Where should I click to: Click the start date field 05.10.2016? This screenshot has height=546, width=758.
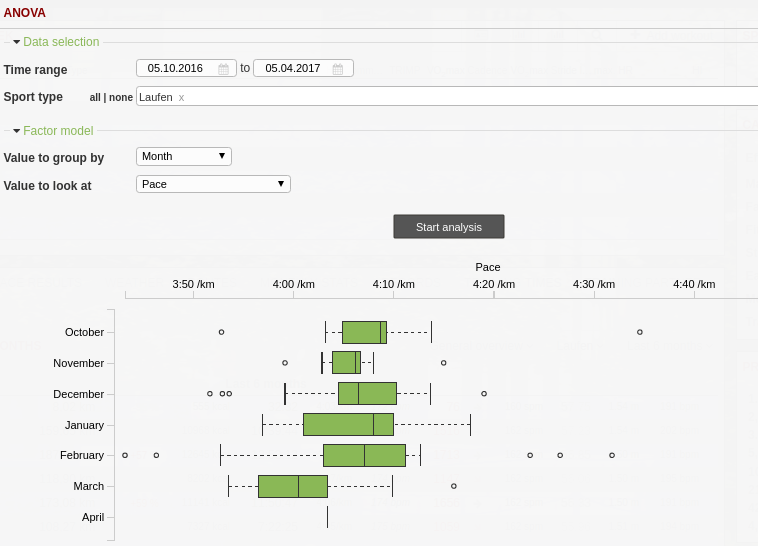point(175,68)
